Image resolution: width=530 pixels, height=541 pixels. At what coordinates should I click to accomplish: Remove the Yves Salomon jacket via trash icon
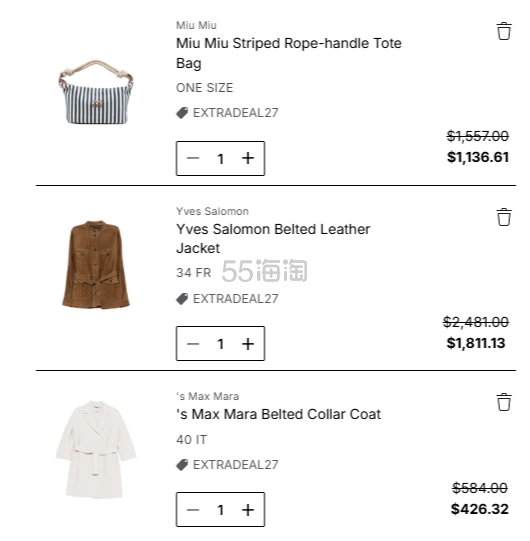(x=504, y=217)
